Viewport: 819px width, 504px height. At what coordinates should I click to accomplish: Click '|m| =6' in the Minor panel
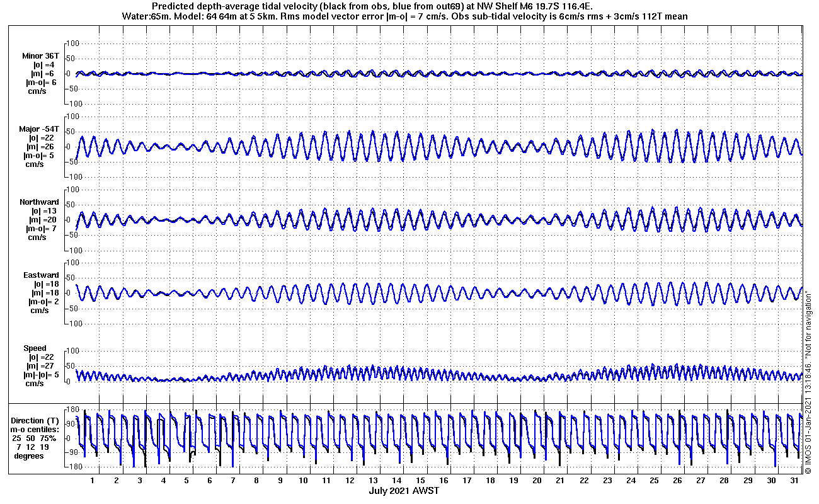(x=42, y=74)
